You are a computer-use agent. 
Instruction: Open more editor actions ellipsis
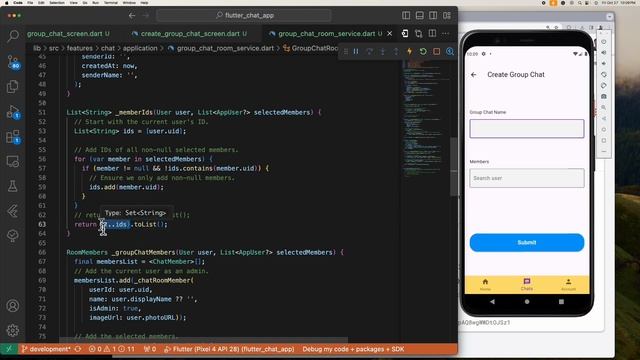coord(446,33)
